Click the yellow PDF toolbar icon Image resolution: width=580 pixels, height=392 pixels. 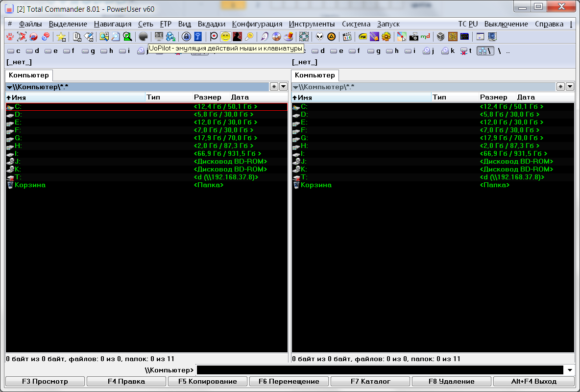[x=362, y=36]
